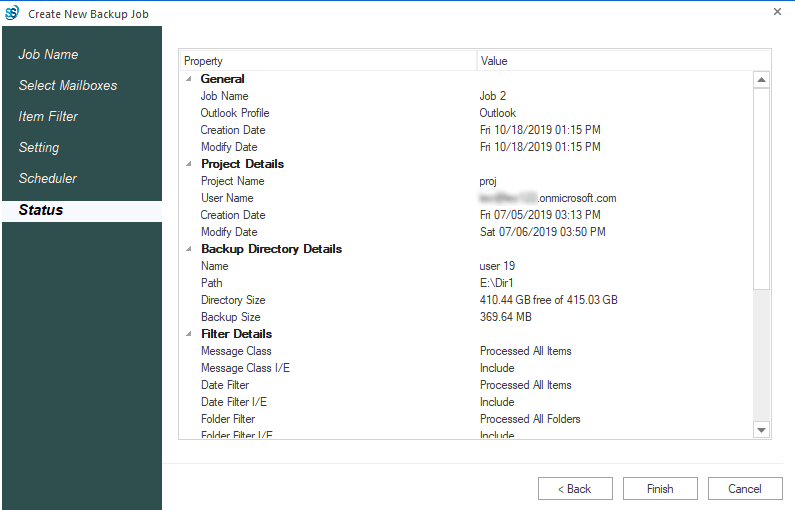Screen dimensions: 795x510
Task: Click the Value column header
Action: coord(623,61)
